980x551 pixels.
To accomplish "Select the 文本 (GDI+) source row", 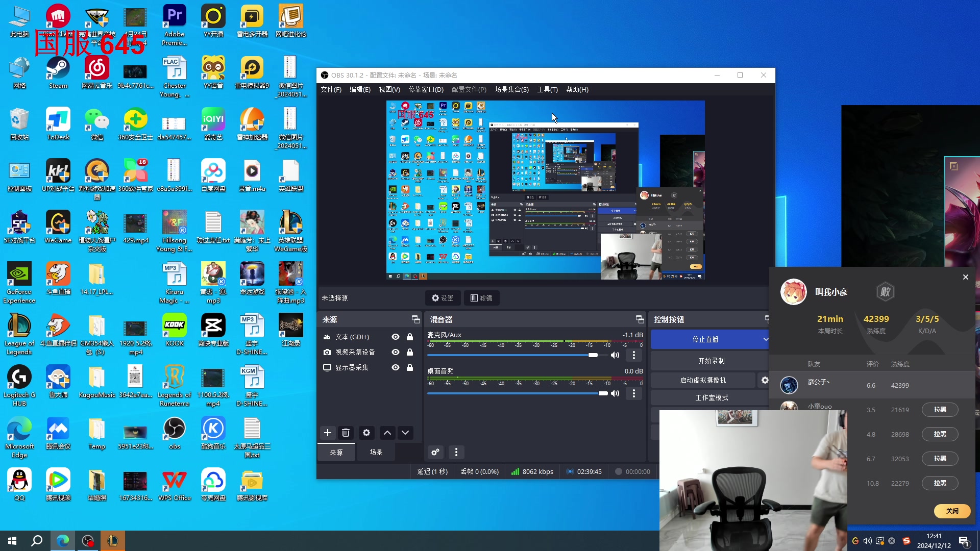I will 369,337.
